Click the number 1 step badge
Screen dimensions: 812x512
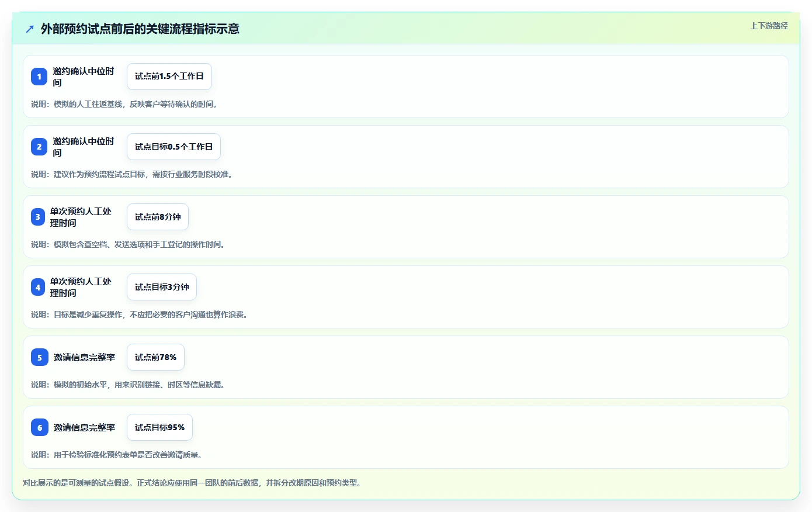click(x=39, y=77)
